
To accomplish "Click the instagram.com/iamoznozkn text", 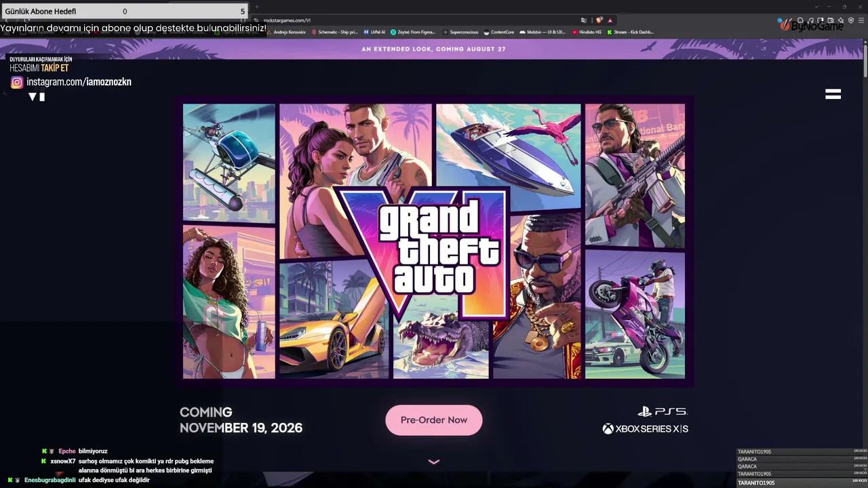I will (79, 82).
